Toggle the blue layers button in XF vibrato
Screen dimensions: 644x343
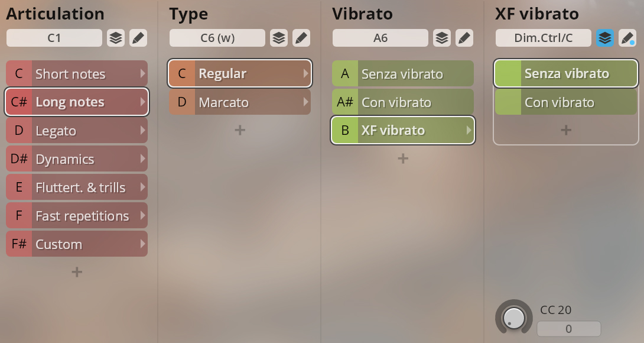[605, 38]
